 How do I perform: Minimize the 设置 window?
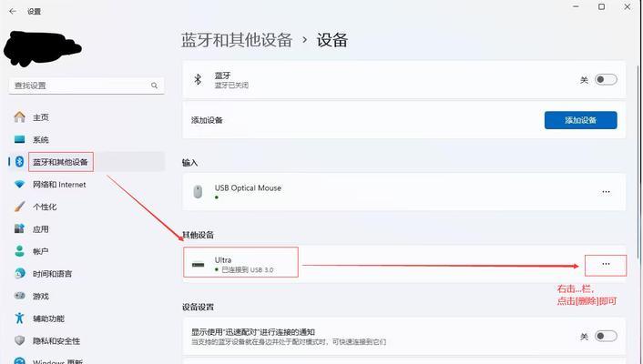click(x=577, y=6)
